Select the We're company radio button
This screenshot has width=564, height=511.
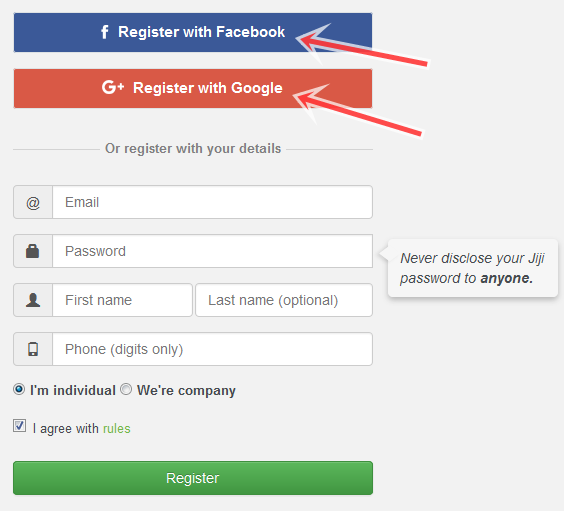tap(126, 389)
